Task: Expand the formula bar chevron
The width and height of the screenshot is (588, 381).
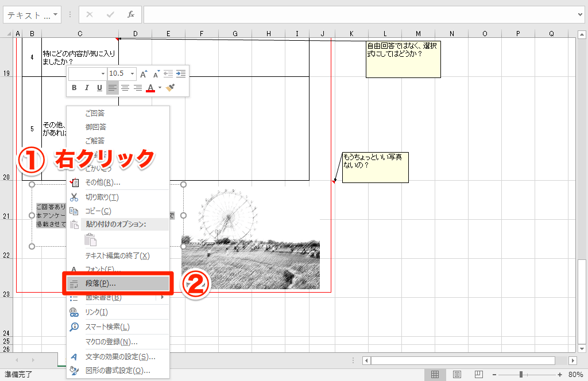Action: click(x=581, y=14)
